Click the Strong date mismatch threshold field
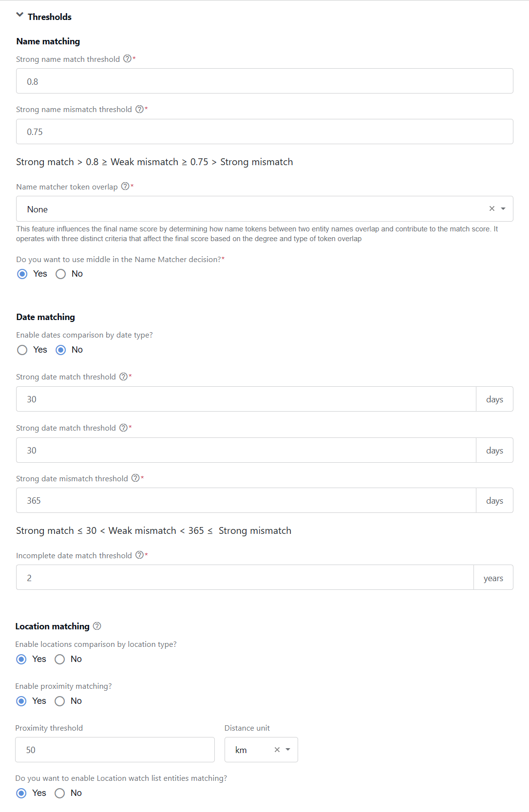The image size is (529, 812). pyautogui.click(x=246, y=500)
